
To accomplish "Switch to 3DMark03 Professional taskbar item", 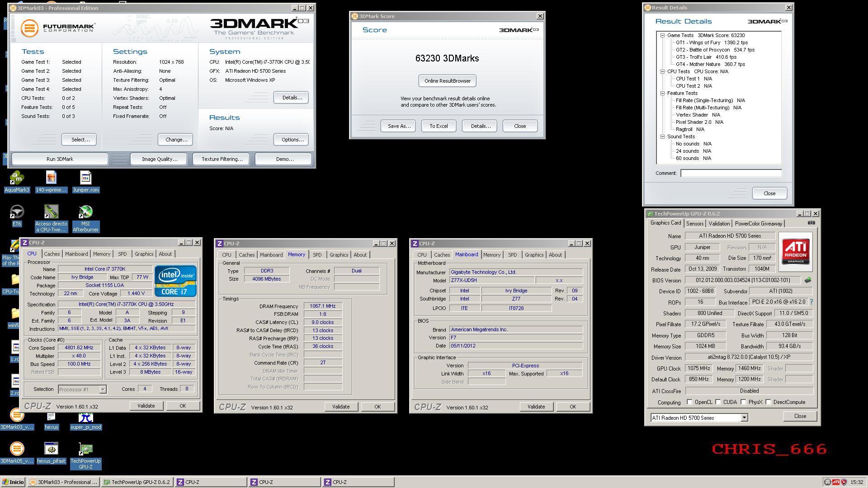I will 64,482.
